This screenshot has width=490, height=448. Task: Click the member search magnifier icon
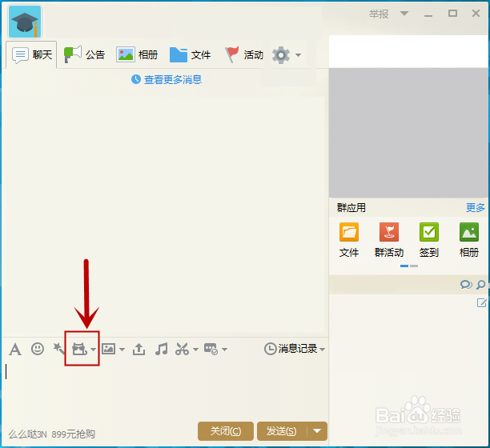480,285
